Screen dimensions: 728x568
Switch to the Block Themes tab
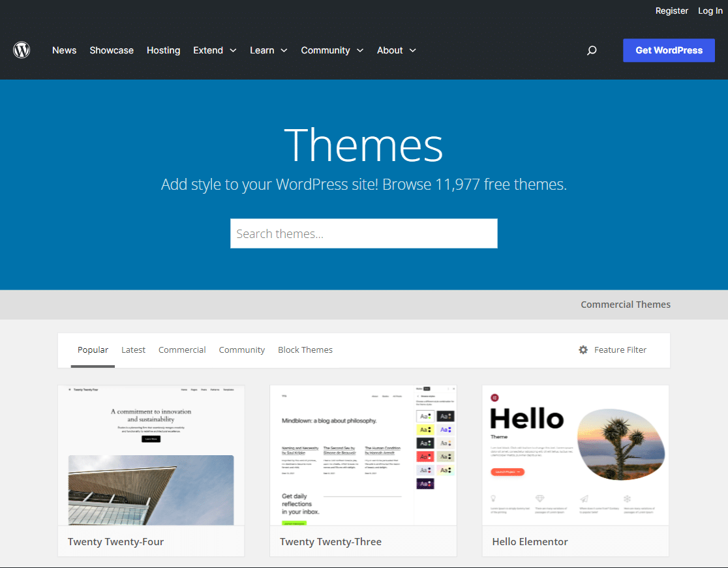pyautogui.click(x=305, y=350)
